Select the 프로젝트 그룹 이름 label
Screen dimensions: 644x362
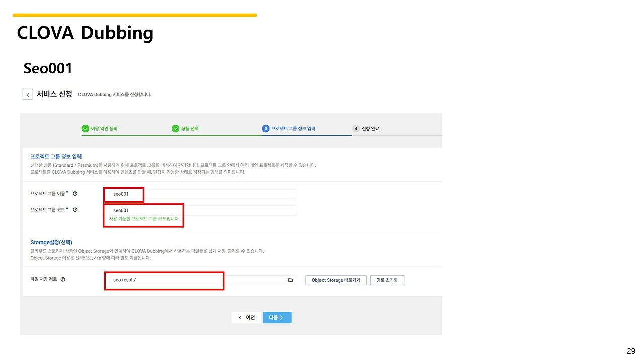click(48, 194)
